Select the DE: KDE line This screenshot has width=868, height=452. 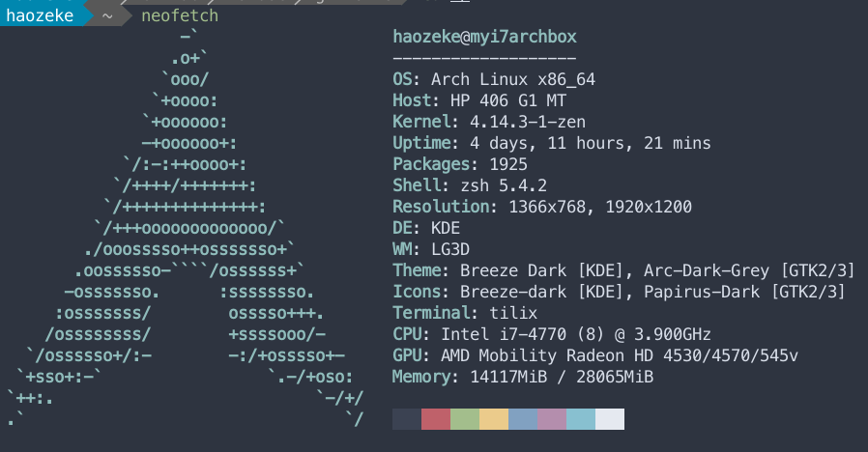point(426,227)
